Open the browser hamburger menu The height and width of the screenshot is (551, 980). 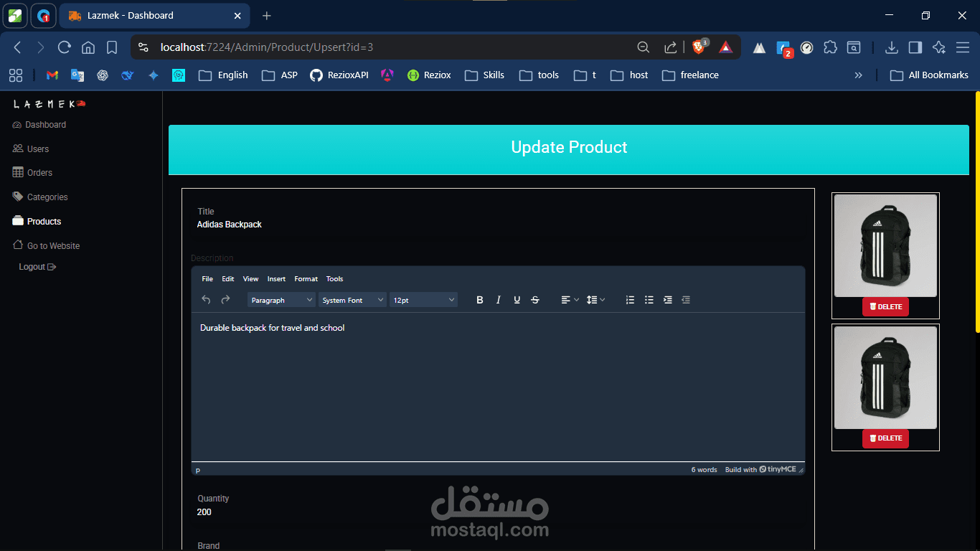click(x=963, y=47)
